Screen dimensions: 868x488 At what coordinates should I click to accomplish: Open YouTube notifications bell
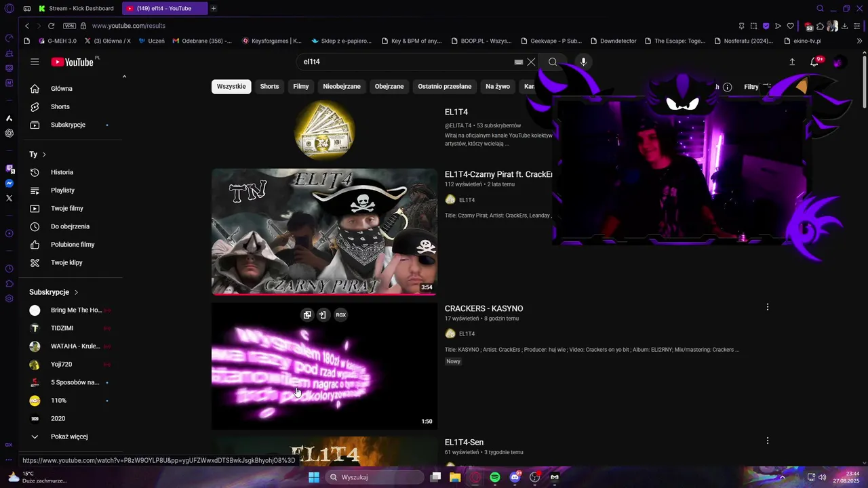pos(814,62)
